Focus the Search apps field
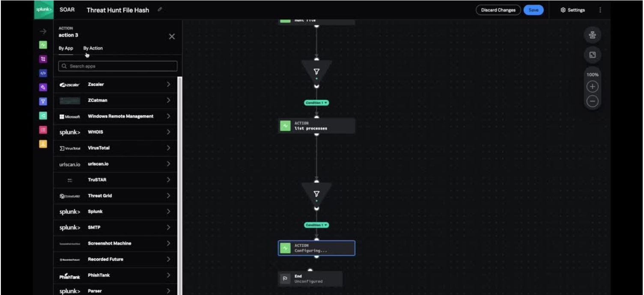 [x=118, y=66]
